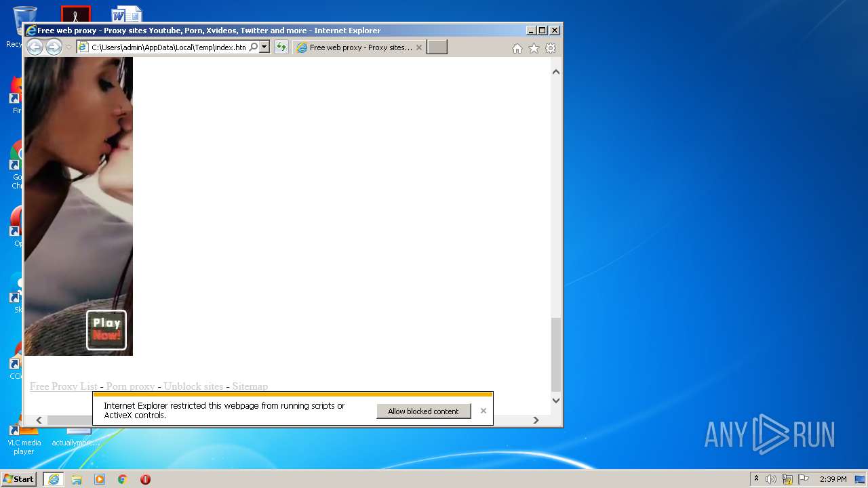Open a new blank tab
The image size is (868, 488).
pos(437,47)
